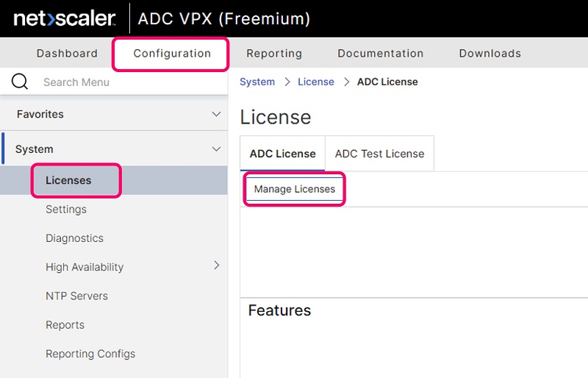Image resolution: width=588 pixels, height=378 pixels.
Task: Click the License page heading
Action: [275, 117]
